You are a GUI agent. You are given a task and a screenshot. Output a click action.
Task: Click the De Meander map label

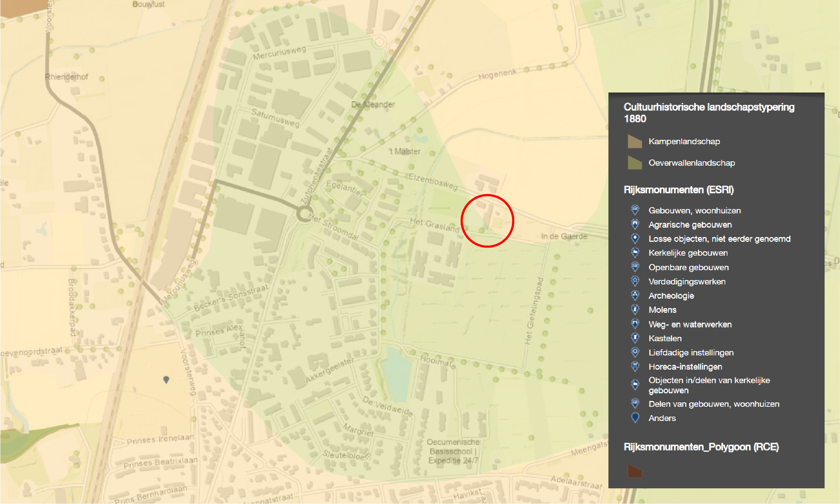(x=373, y=105)
